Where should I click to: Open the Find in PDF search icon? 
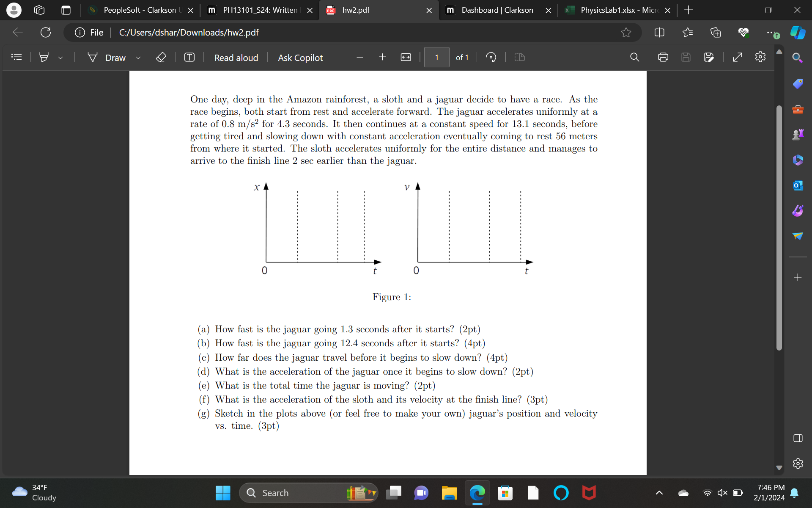coord(634,57)
